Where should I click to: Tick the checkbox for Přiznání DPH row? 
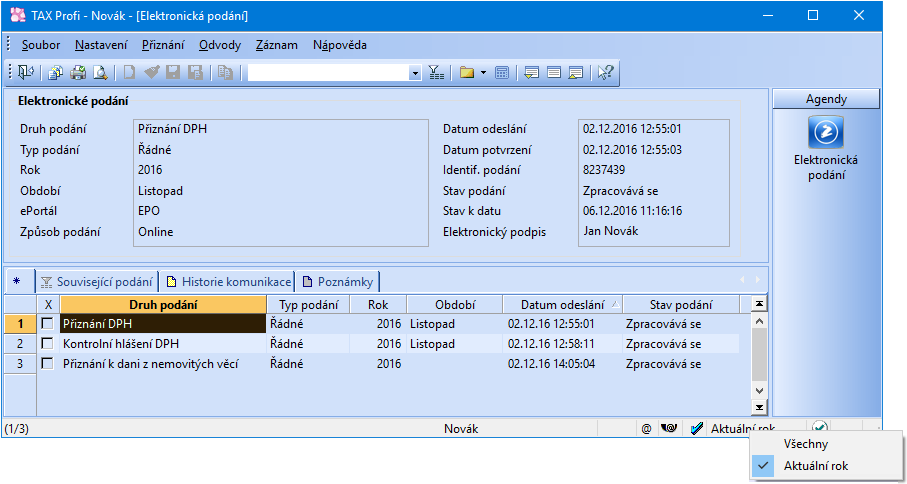tap(48, 324)
